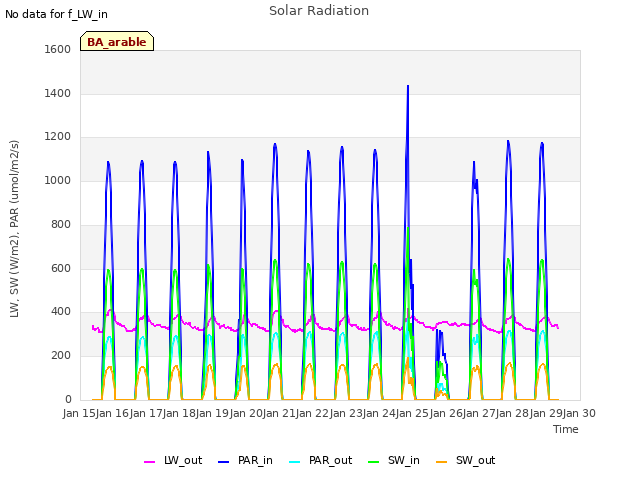Click the 1600 y-axis tick label
This screenshot has width=640, height=480.
58,49
